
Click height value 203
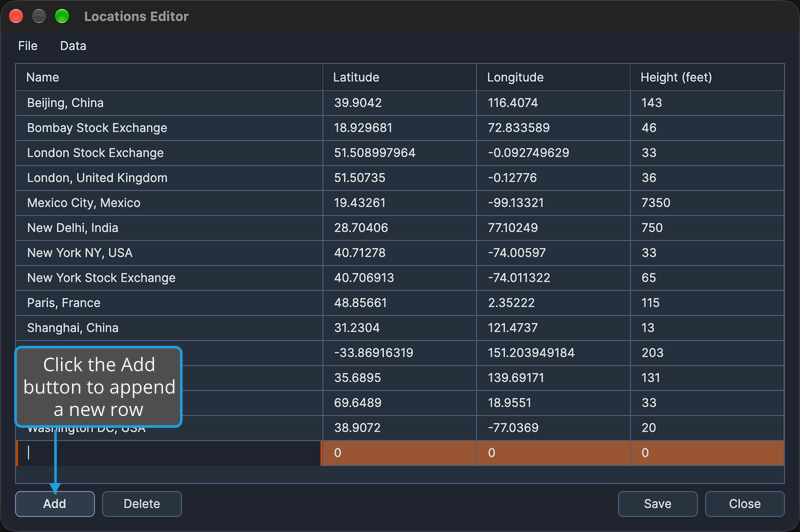coord(653,353)
